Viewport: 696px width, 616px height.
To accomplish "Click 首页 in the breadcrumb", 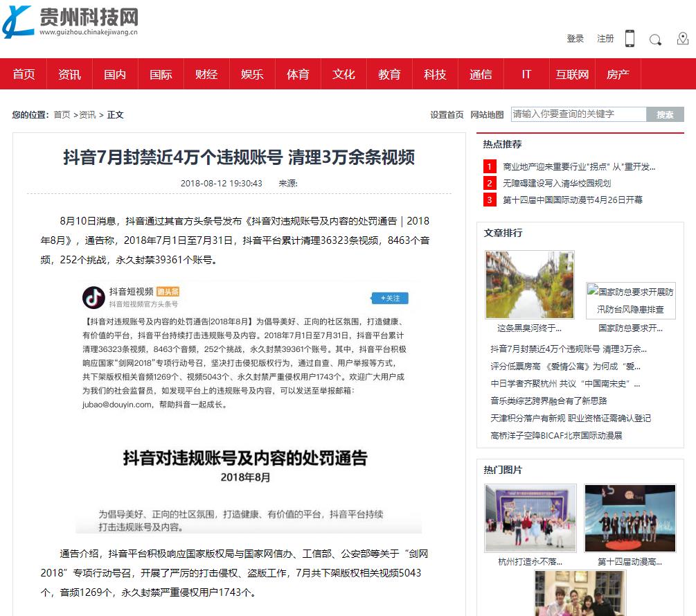I will pyautogui.click(x=62, y=115).
